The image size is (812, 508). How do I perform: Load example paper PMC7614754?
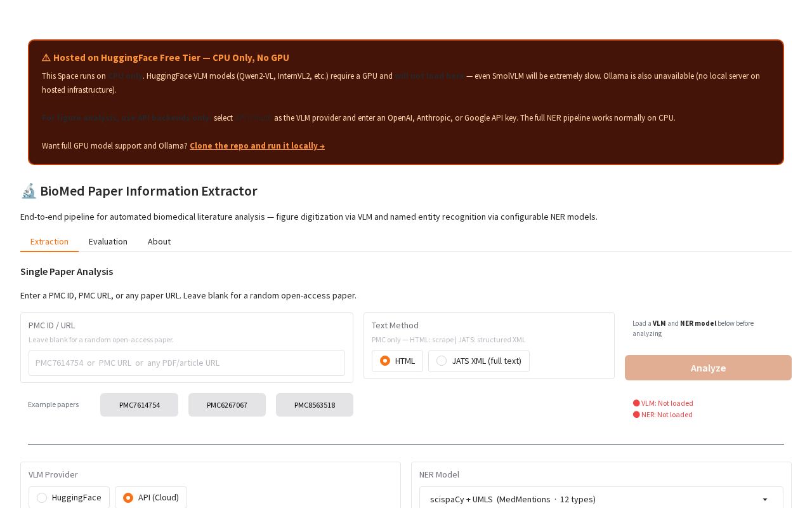[139, 404]
